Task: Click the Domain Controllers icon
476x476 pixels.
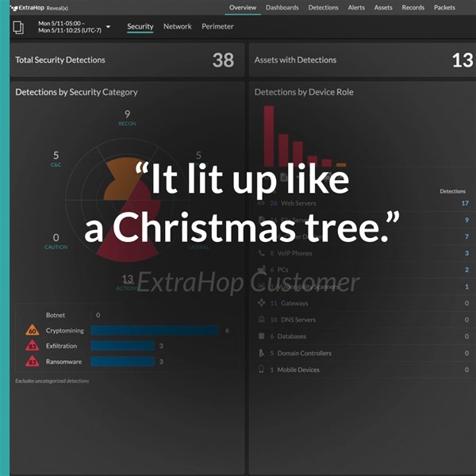Action: coord(261,353)
